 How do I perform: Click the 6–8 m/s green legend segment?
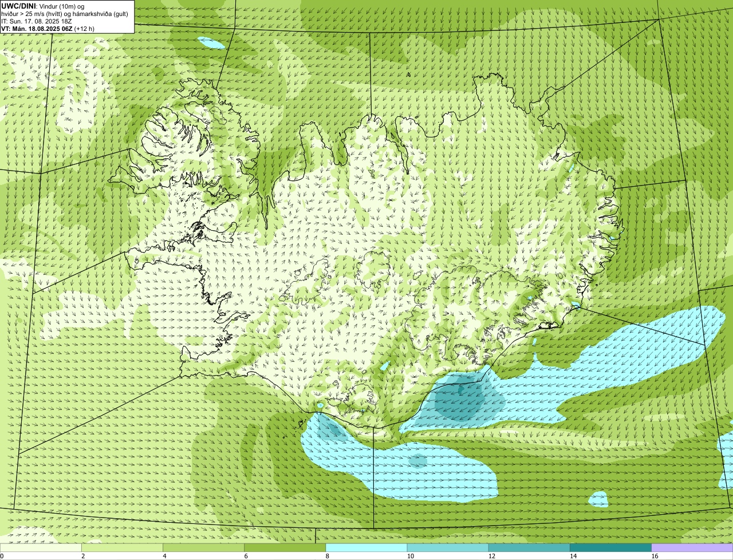(285, 547)
